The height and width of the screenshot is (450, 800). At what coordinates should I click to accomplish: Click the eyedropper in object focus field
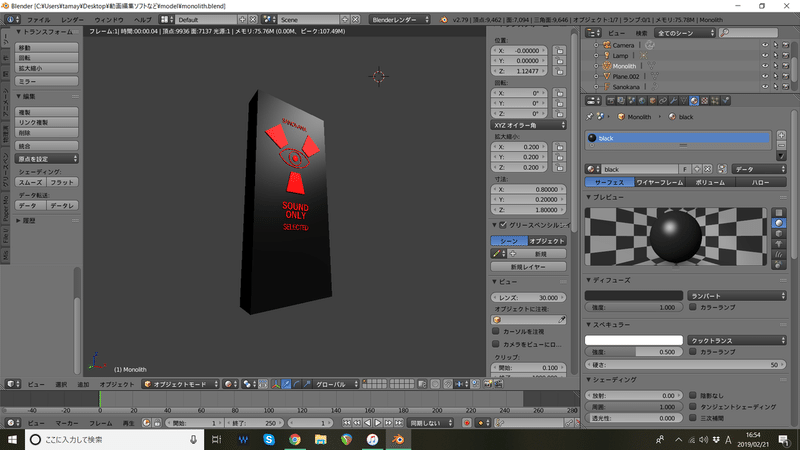click(x=561, y=320)
